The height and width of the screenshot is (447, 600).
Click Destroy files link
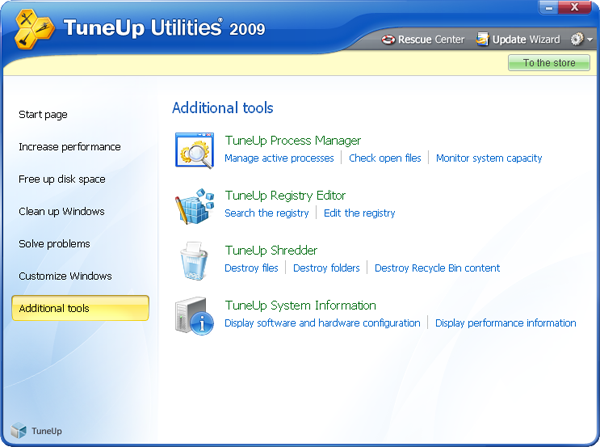(251, 268)
